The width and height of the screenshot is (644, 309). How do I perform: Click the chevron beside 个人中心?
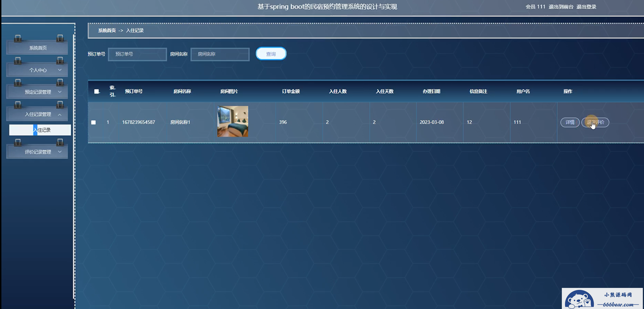[x=60, y=70]
